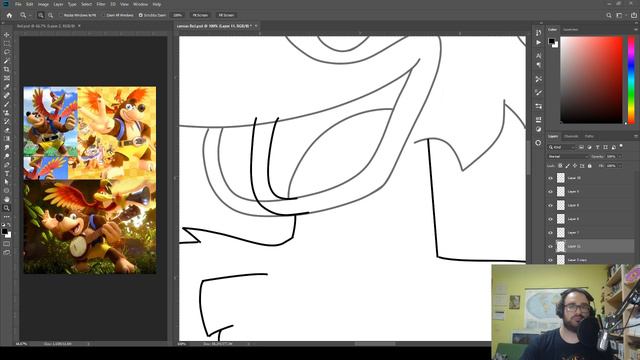Open the Opacity slider dropdown arrow

pos(620,156)
